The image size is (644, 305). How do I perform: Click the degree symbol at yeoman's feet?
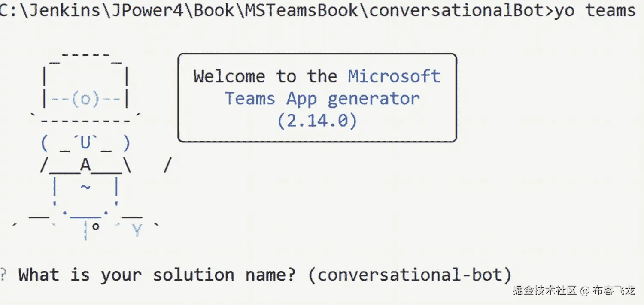click(96, 227)
